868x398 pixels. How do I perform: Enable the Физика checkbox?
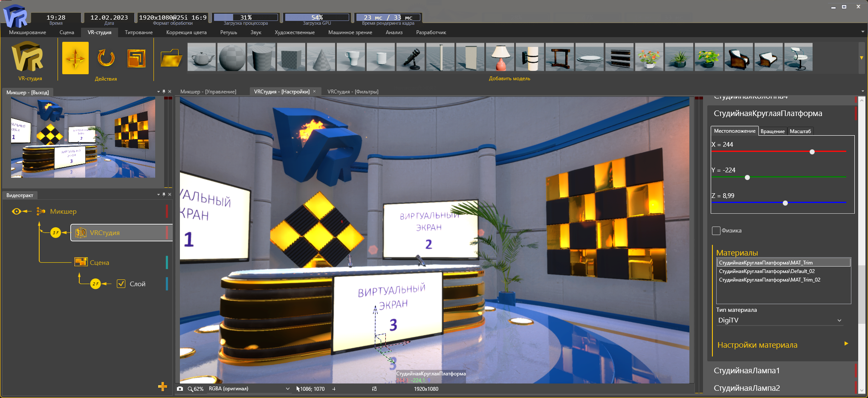pyautogui.click(x=716, y=231)
